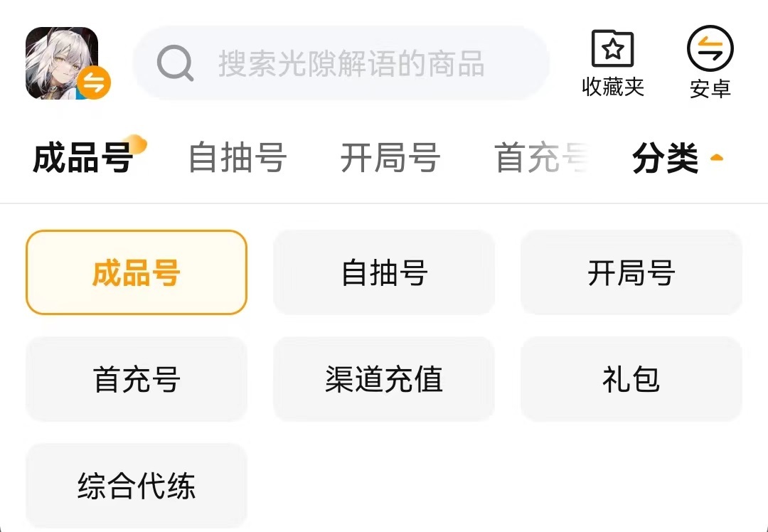Switch to 自抽号 tab in top bar

238,157
